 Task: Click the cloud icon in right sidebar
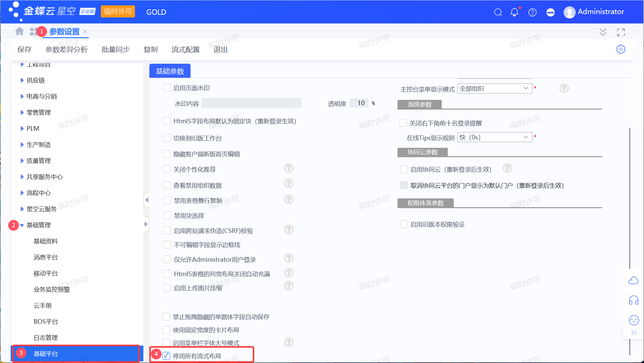coord(633,280)
